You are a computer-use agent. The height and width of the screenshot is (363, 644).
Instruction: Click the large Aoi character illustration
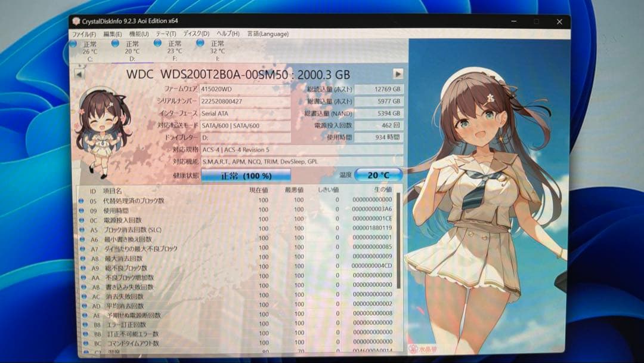[488, 196]
